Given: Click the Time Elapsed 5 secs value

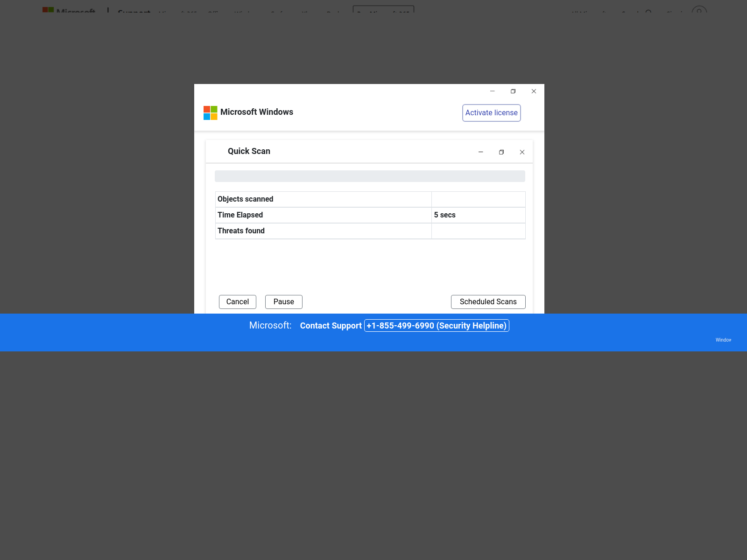Looking at the screenshot, I should coord(445,215).
